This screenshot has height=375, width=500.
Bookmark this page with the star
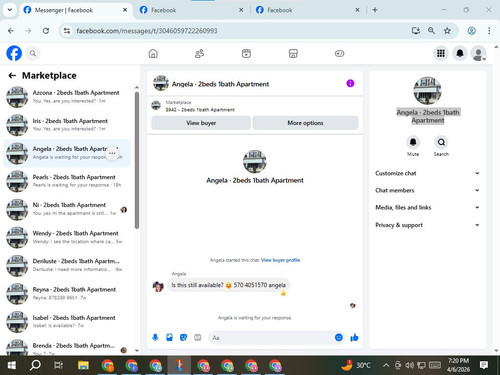(x=447, y=31)
